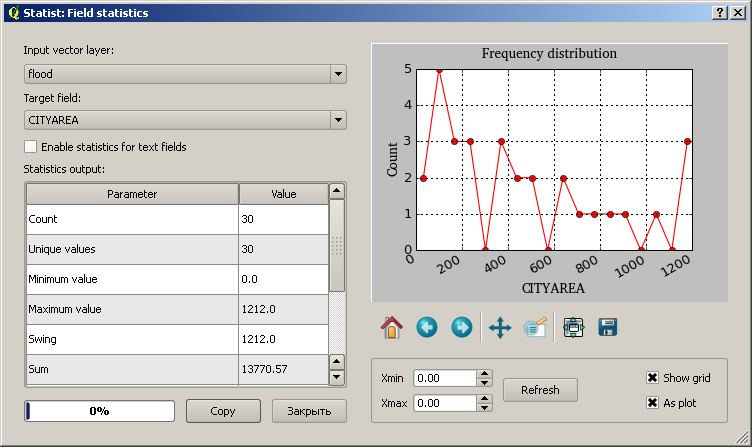Toggle the Show grid checkbox
Image resolution: width=752 pixels, height=447 pixels.
point(652,378)
